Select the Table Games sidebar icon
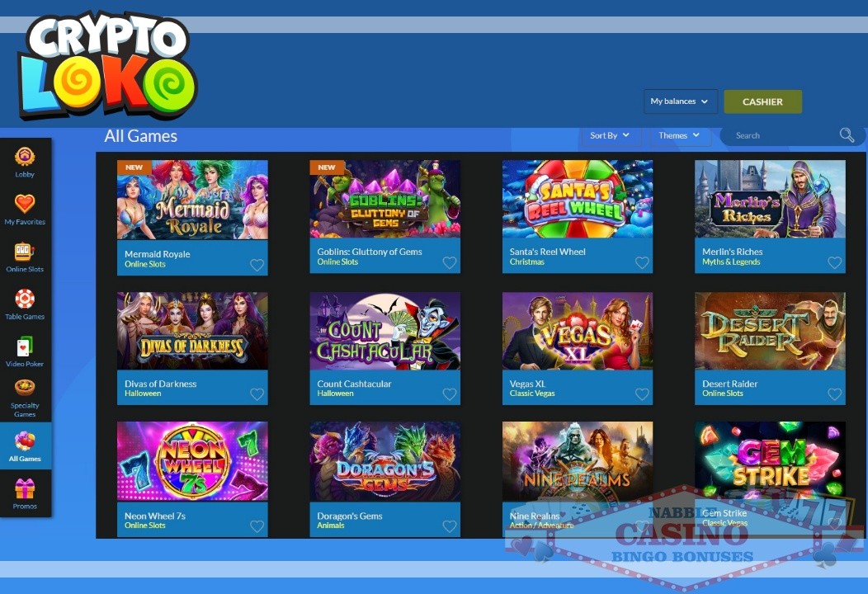This screenshot has width=868, height=594. pyautogui.click(x=25, y=302)
